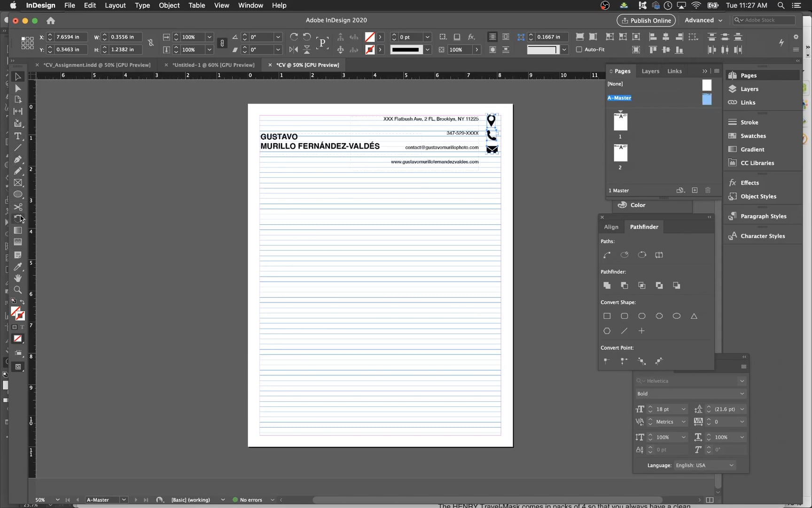This screenshot has height=508, width=812.
Task: Toggle constrain scaling proportions link
Action: pos(222,43)
